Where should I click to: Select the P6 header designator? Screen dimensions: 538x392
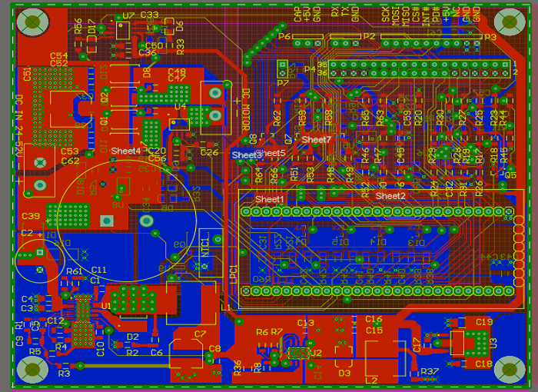(x=284, y=36)
